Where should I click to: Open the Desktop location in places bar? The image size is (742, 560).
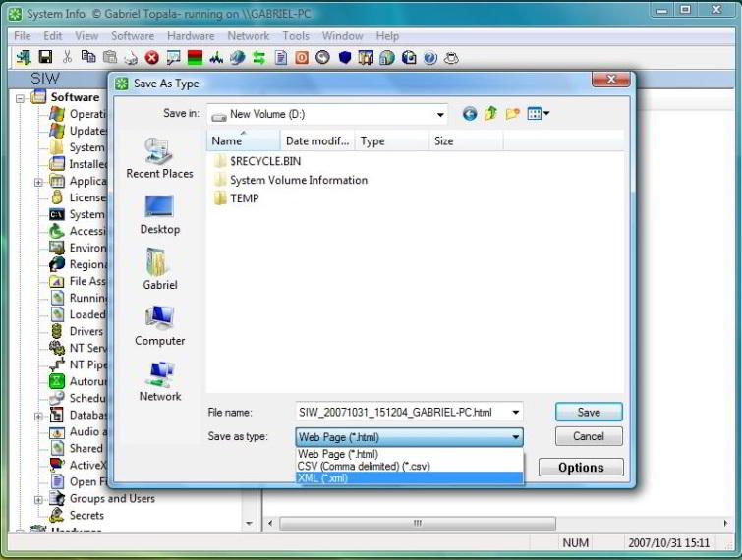click(x=159, y=207)
